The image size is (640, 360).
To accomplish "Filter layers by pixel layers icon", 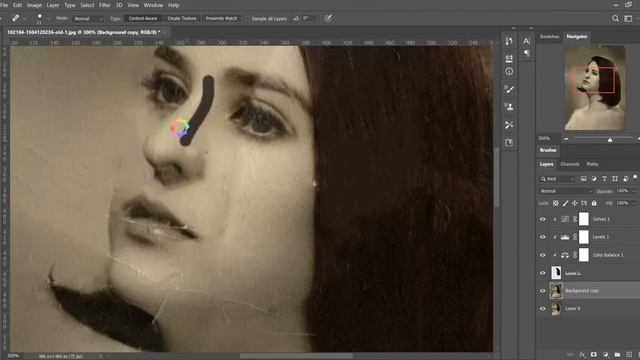I will (x=584, y=179).
